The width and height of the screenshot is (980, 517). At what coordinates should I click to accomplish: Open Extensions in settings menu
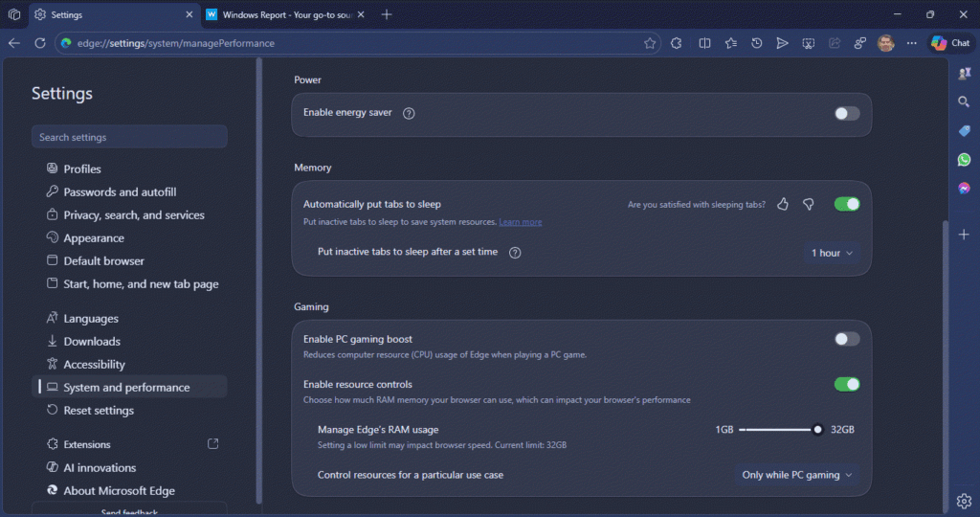pos(87,444)
